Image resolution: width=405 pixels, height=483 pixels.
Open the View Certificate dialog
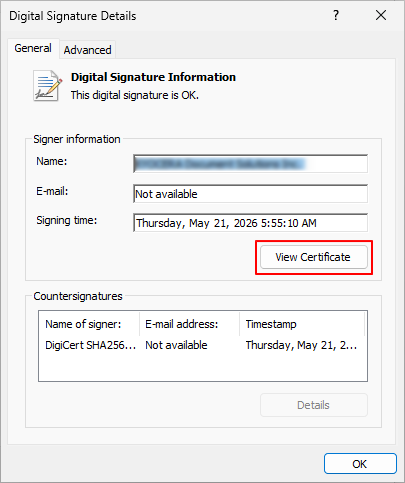314,257
